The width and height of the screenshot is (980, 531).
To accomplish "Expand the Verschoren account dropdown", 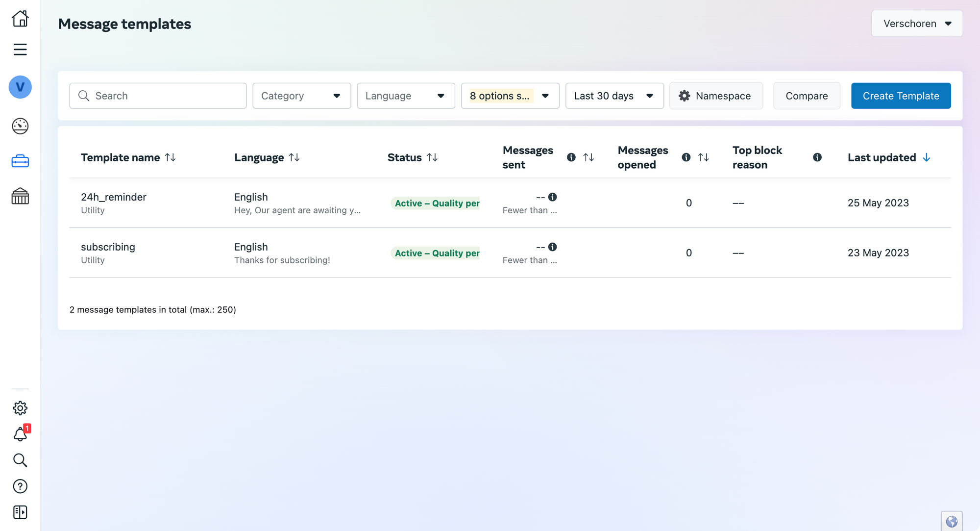I will [x=916, y=24].
